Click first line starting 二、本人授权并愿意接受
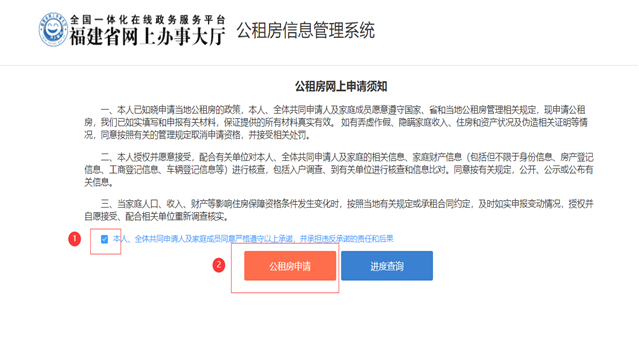The image size is (639, 360). [347, 157]
